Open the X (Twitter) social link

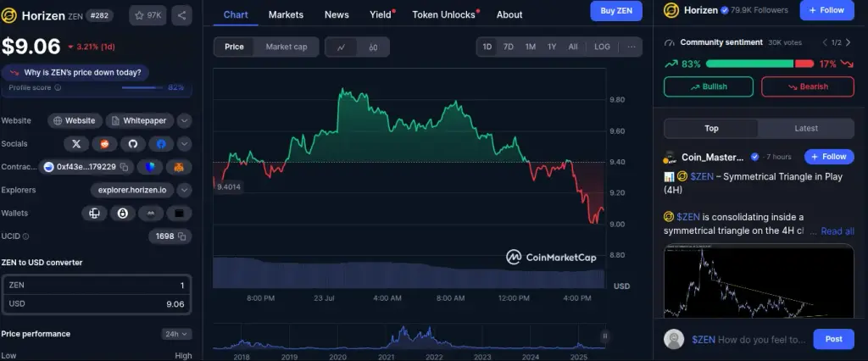(x=76, y=144)
